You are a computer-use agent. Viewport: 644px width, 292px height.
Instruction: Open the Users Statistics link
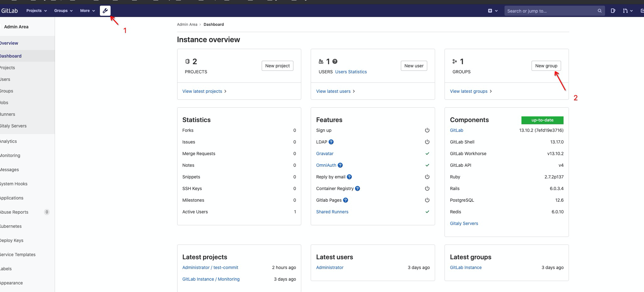[x=351, y=72]
